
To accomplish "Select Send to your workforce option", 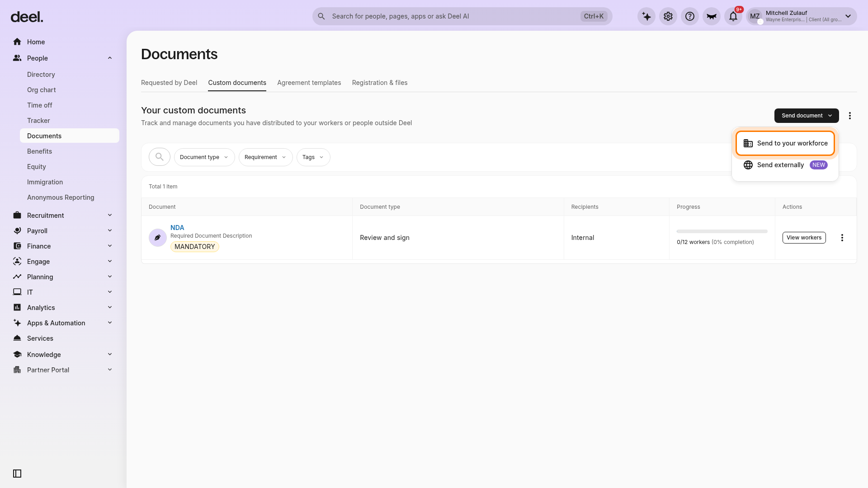I will (785, 143).
